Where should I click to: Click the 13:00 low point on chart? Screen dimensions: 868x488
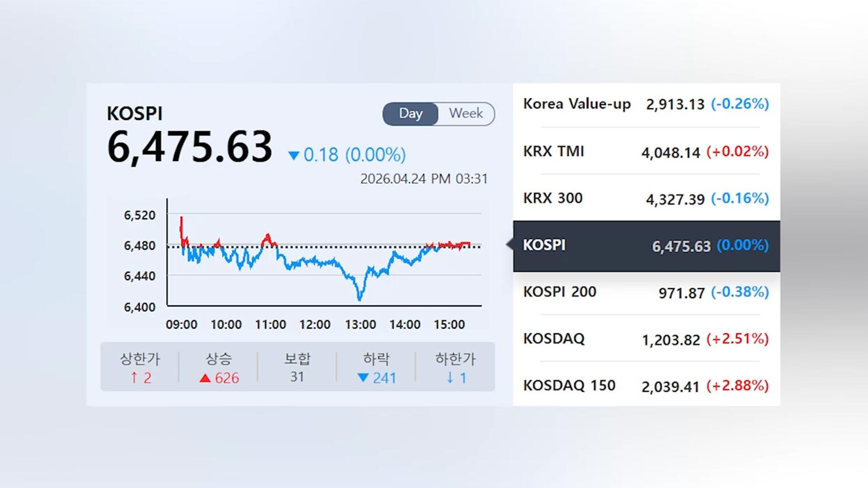point(360,298)
